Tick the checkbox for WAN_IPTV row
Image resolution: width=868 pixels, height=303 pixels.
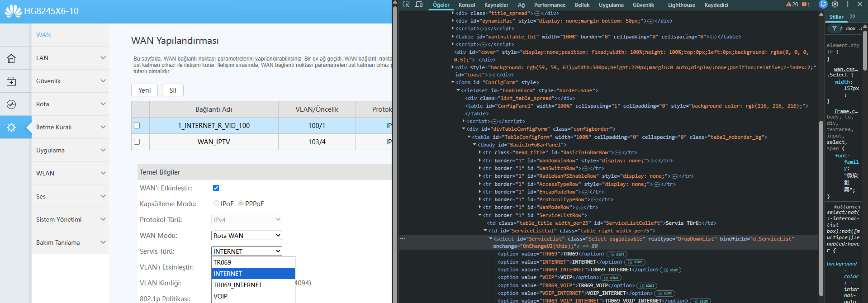[137, 142]
